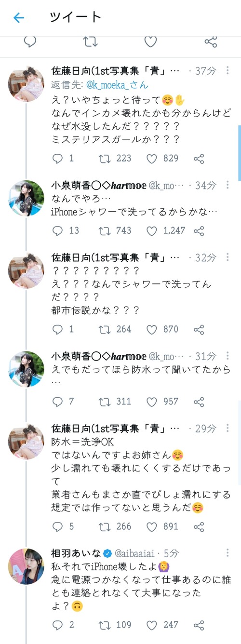Open 小泉萌香 avatar on the 34分 tweet
The width and height of the screenshot is (241, 644).
point(26,198)
